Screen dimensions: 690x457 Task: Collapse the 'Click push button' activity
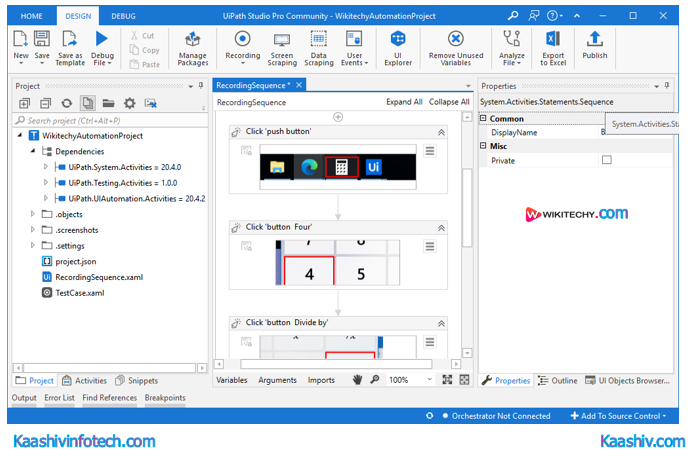coord(441,132)
